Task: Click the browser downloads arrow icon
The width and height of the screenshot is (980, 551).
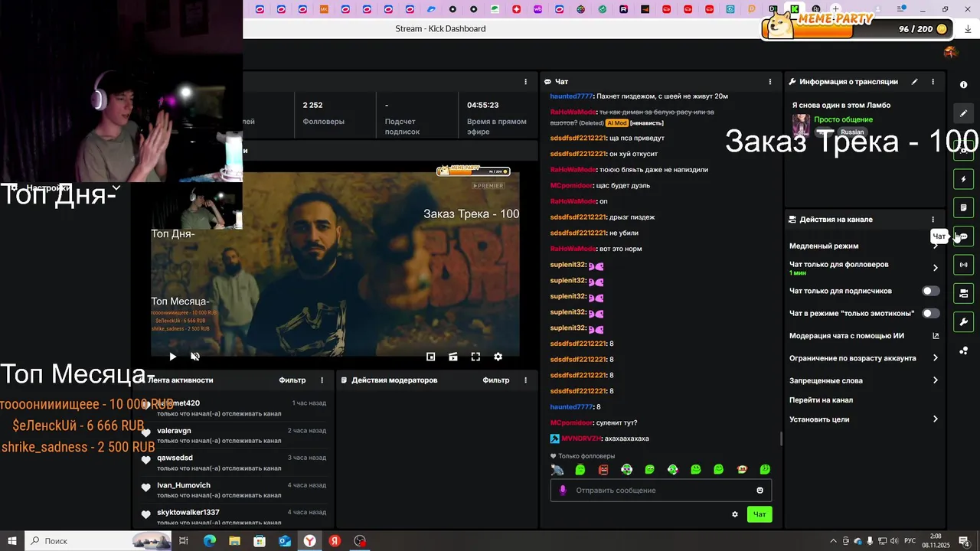Action: pos(968,29)
